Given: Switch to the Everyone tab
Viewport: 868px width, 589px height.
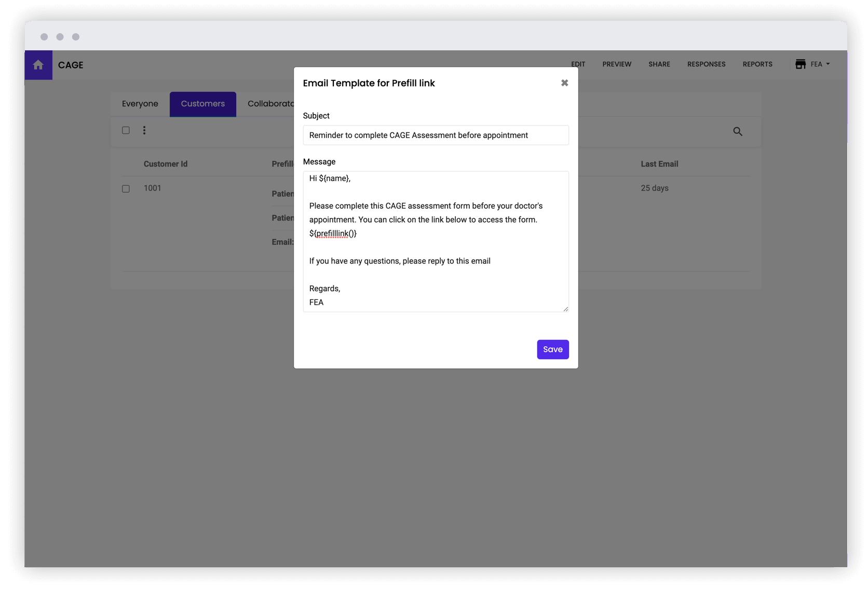Looking at the screenshot, I should pos(140,104).
